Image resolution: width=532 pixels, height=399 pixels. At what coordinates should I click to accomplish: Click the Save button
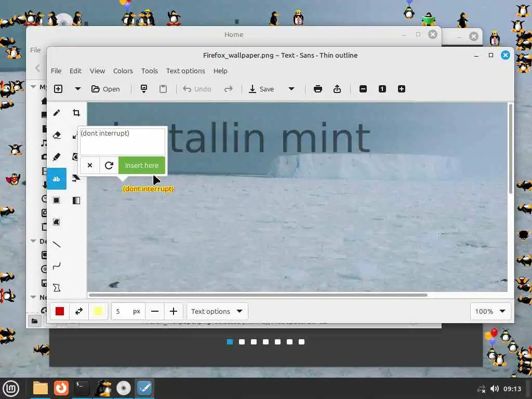pos(262,89)
